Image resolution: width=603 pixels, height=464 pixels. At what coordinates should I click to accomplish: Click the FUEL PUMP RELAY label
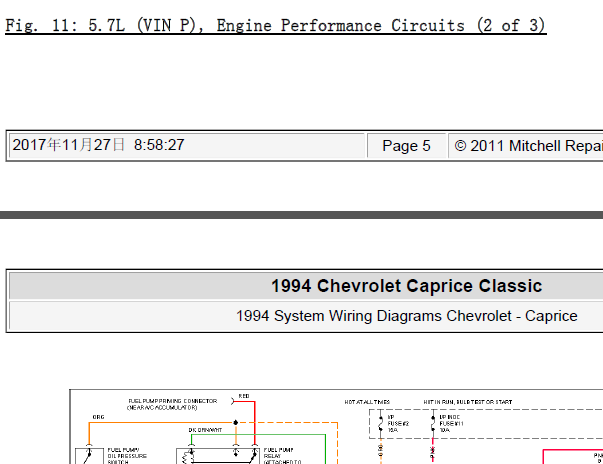(x=282, y=456)
